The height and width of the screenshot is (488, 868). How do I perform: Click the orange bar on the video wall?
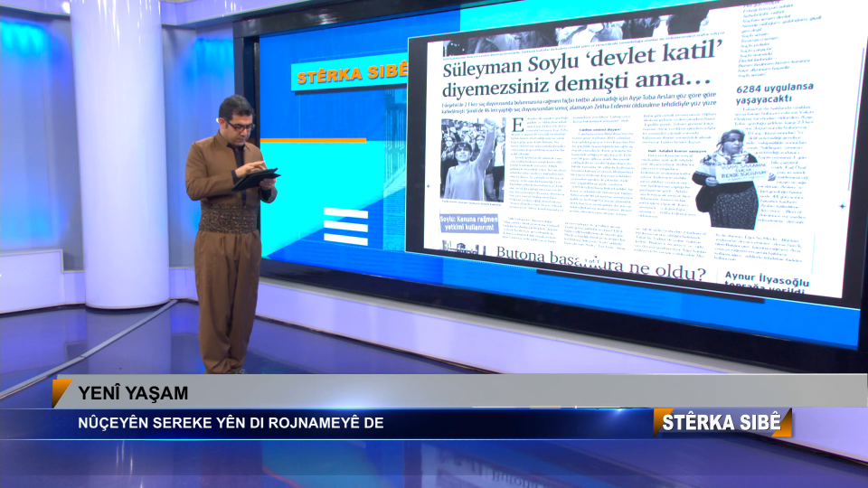313,141
